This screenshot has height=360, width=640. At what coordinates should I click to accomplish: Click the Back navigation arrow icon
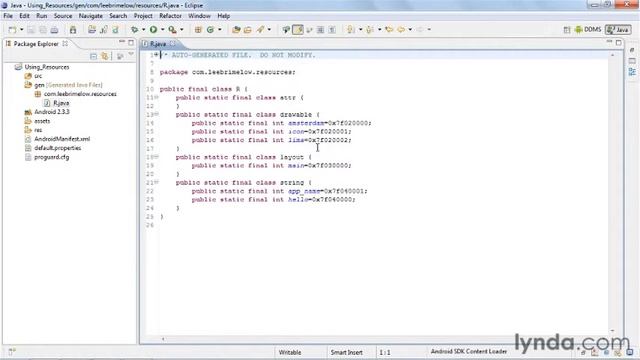click(x=401, y=30)
